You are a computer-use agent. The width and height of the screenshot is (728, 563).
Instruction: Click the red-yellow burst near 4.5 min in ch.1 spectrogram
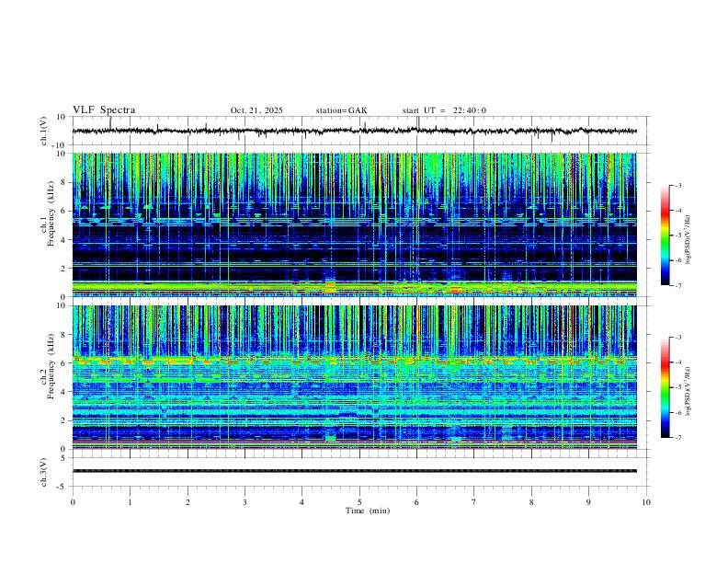tap(330, 286)
